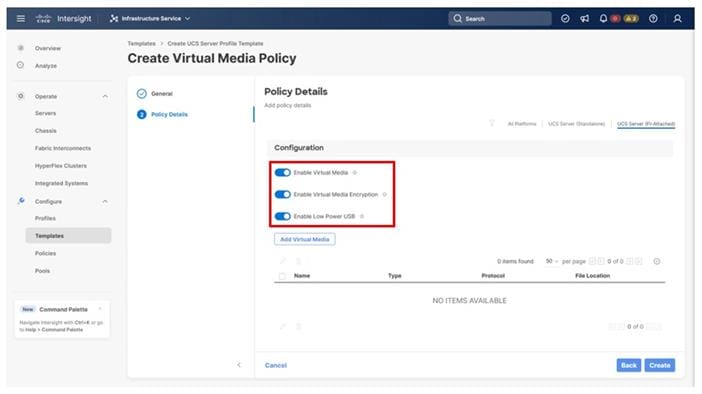The height and width of the screenshot is (394, 702).
Task: Open Integrated Systems in sidebar
Action: 61,183
